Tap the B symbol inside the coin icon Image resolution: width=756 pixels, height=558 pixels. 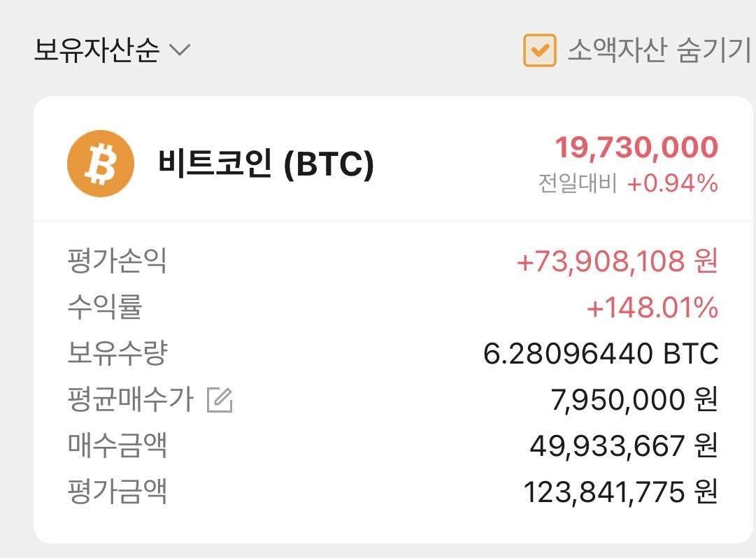[x=99, y=162]
